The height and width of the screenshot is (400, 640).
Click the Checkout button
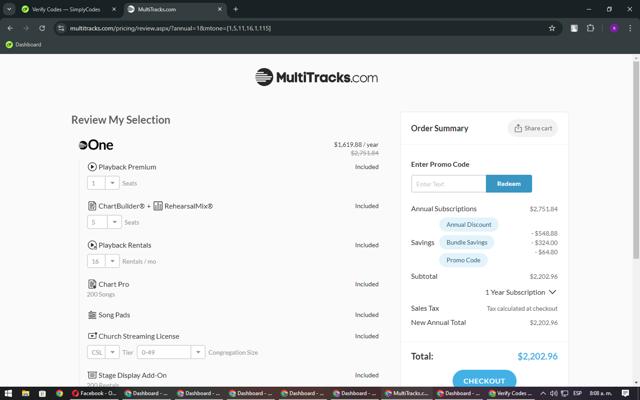click(x=484, y=378)
